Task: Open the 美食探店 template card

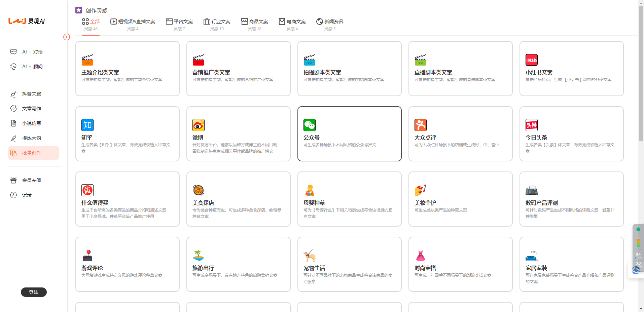Action: tap(238, 199)
